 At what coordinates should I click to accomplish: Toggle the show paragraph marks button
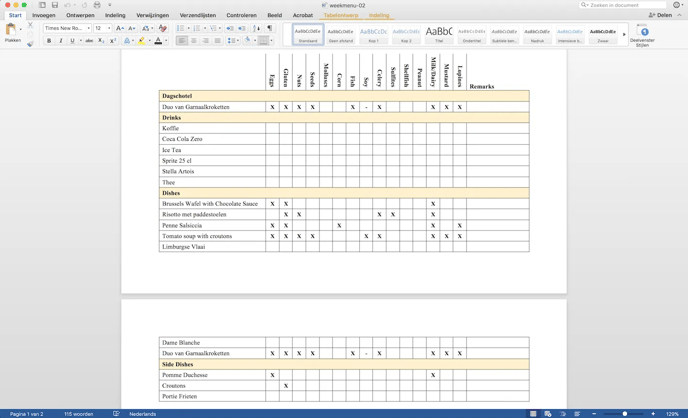[269, 28]
